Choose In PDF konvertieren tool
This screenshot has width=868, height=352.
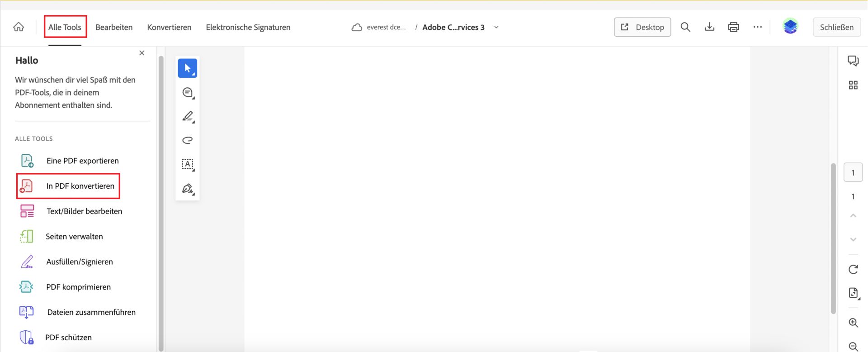(x=68, y=186)
